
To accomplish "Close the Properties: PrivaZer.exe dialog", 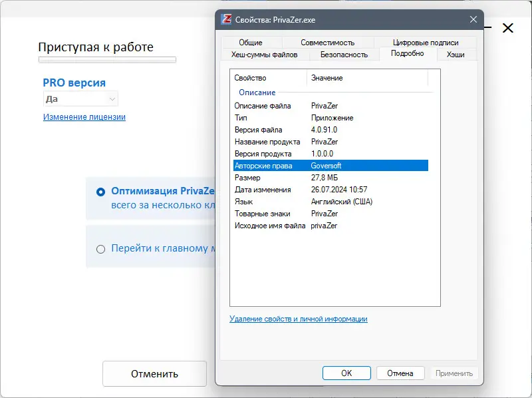I will tap(473, 19).
